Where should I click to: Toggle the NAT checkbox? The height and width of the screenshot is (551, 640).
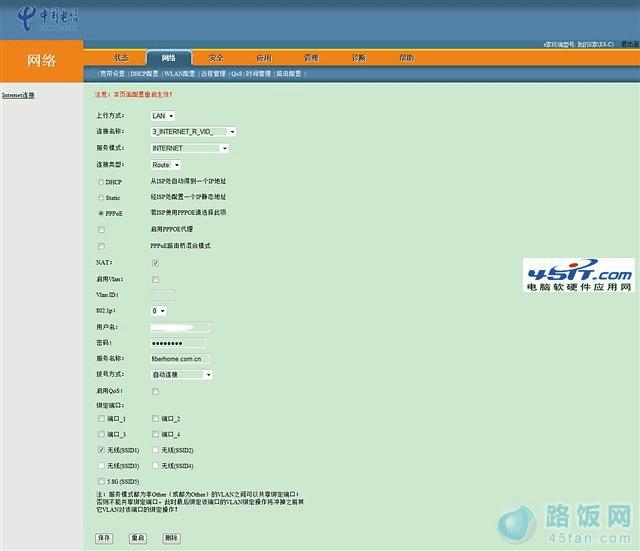[x=156, y=263]
